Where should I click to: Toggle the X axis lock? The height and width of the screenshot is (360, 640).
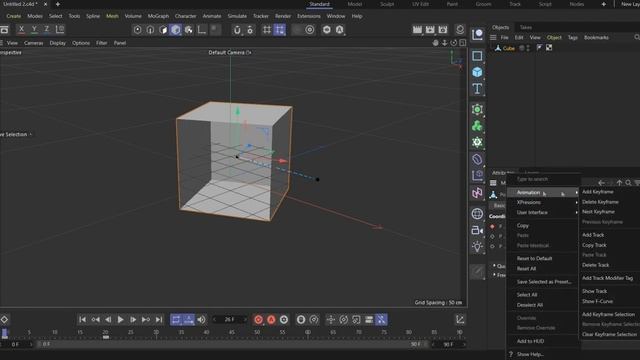21,29
